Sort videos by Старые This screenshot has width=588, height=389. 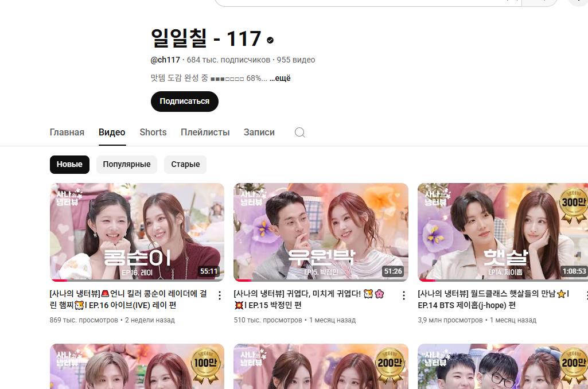click(185, 164)
